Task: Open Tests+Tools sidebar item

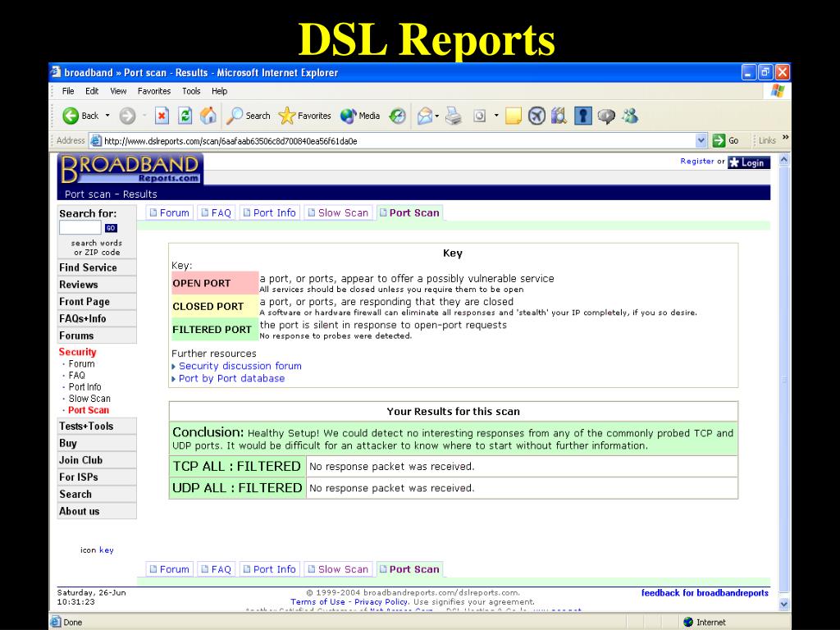Action: point(97,427)
